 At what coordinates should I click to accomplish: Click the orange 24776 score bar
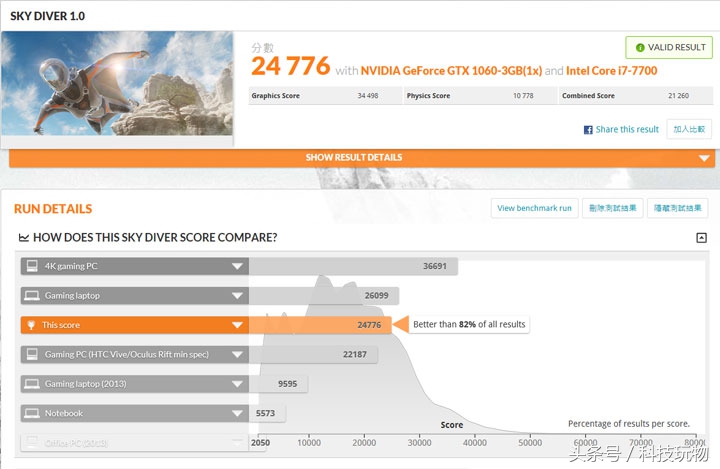320,325
